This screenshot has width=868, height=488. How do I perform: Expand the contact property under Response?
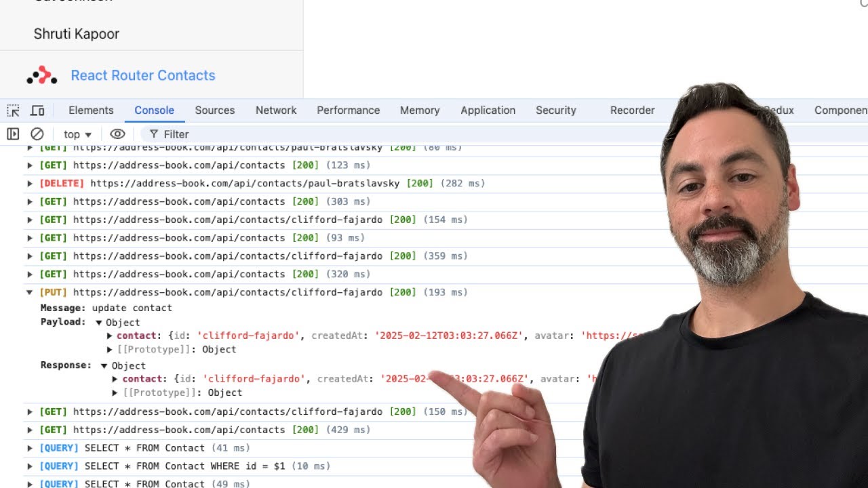point(115,379)
